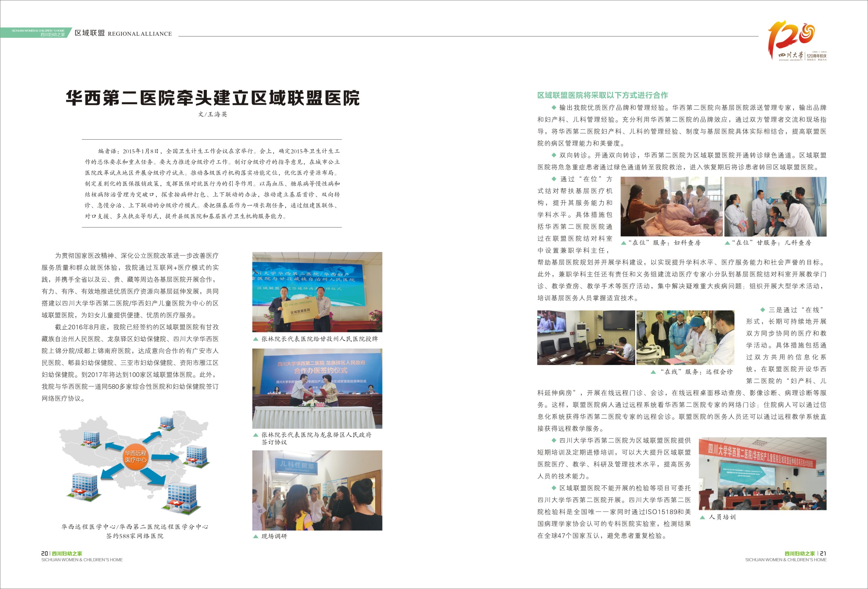Open the photo of doctors in surgical gowns

click(685, 338)
